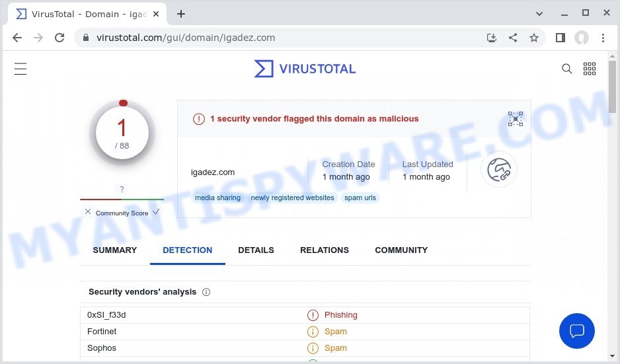Click the malicious alert exclamation icon
The width and height of the screenshot is (620, 364).
pos(198,119)
